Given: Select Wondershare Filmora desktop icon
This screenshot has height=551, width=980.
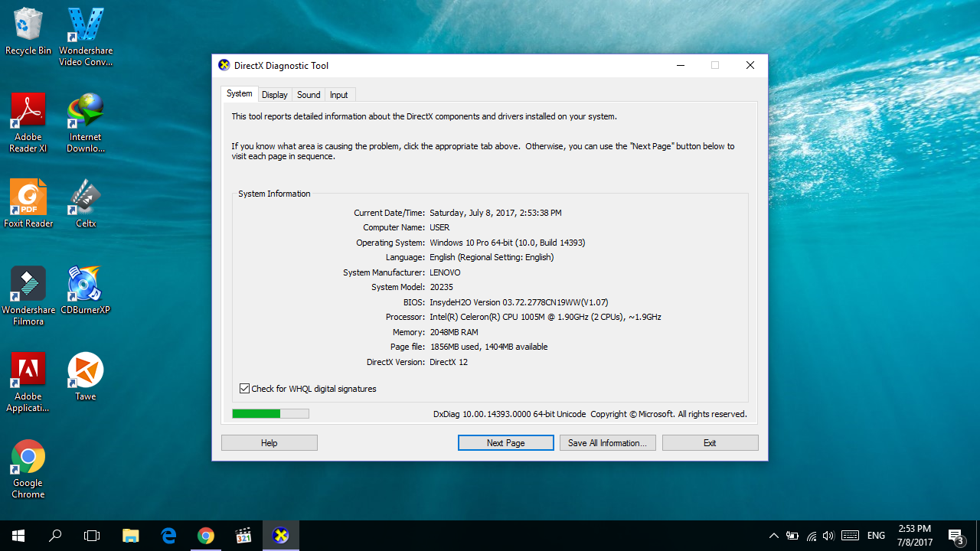Looking at the screenshot, I should tap(28, 296).
